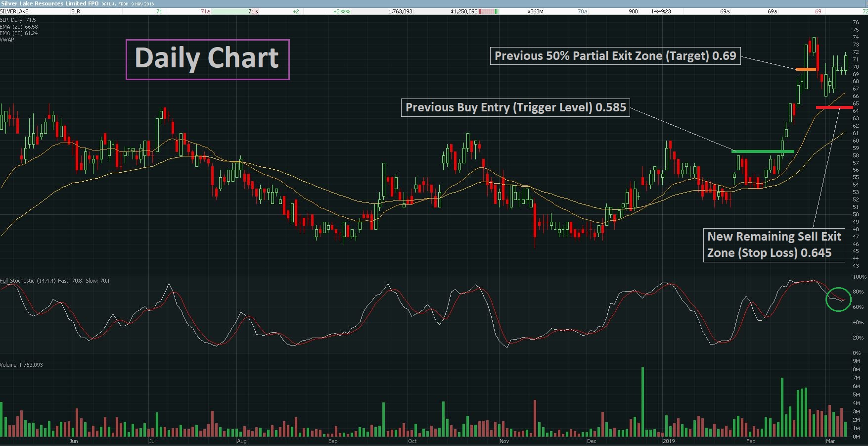Click the 9M level on volume axis
Image resolution: width=868 pixels, height=446 pixels.
[857, 361]
